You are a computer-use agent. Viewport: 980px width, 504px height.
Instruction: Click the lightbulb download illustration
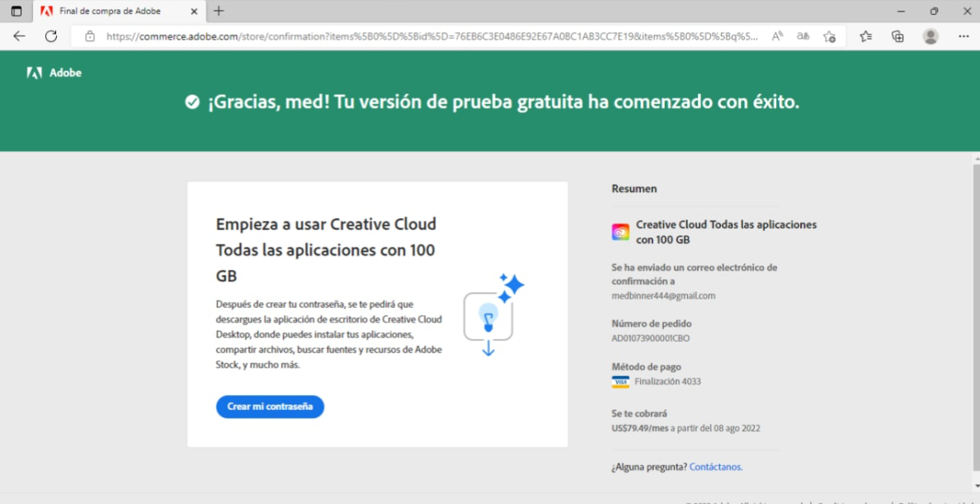[x=493, y=314]
